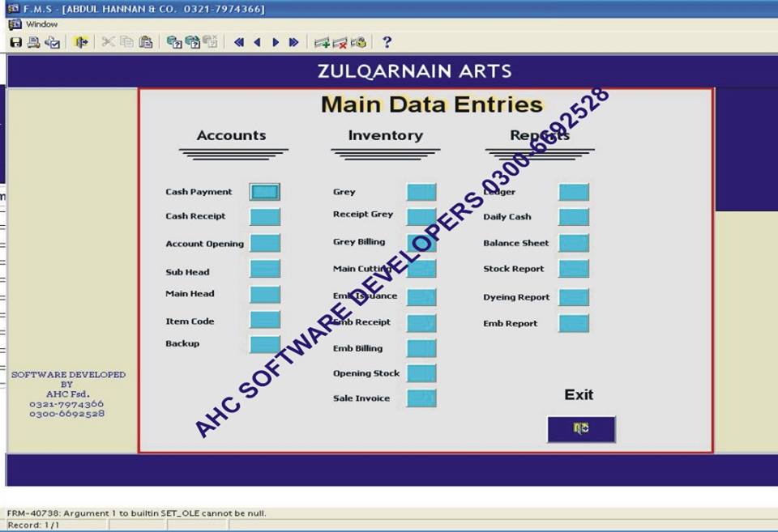The width and height of the screenshot is (778, 532).
Task: Jump to first record using double-left arrow
Action: 239,42
